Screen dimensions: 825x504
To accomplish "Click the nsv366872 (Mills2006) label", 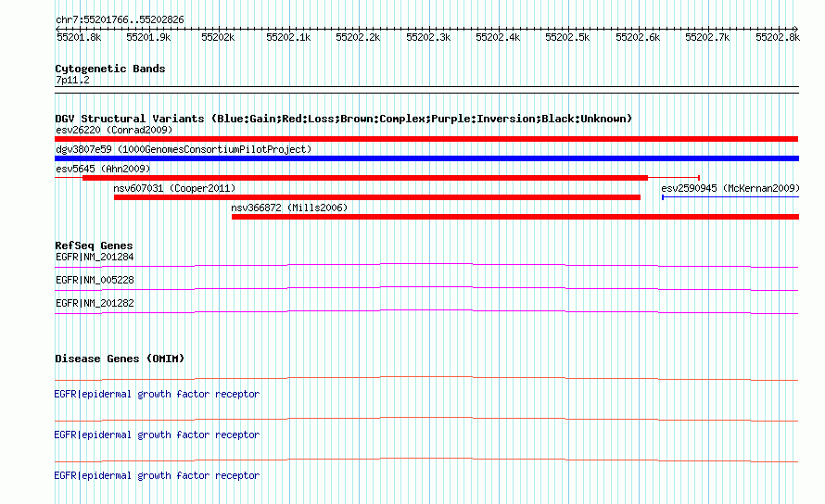I will (289, 208).
